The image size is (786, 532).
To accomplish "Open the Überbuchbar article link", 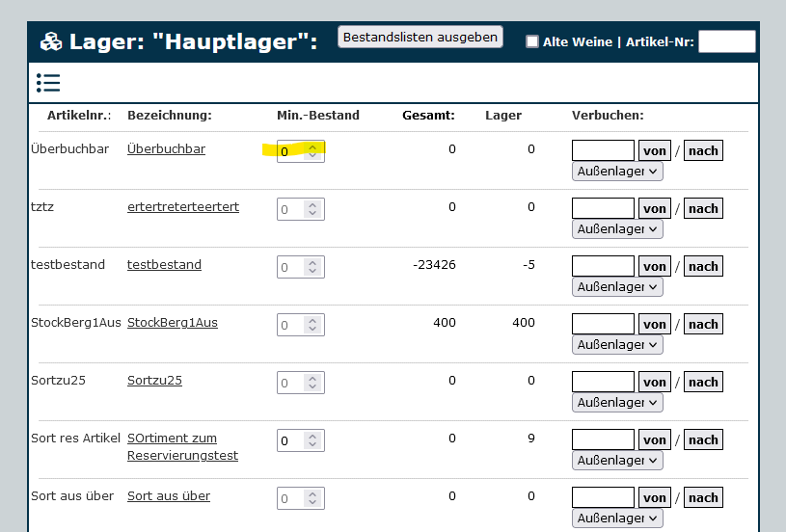I will coord(166,149).
